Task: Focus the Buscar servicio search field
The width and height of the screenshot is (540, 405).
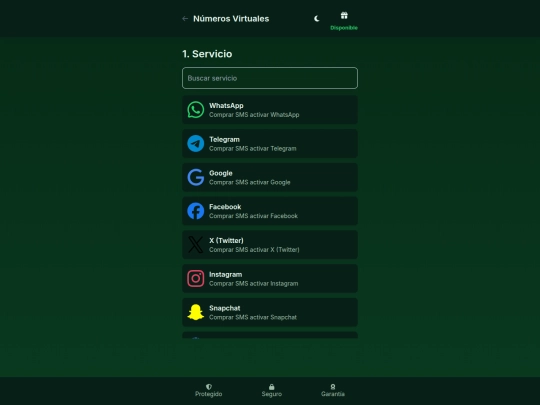Action: 270,78
